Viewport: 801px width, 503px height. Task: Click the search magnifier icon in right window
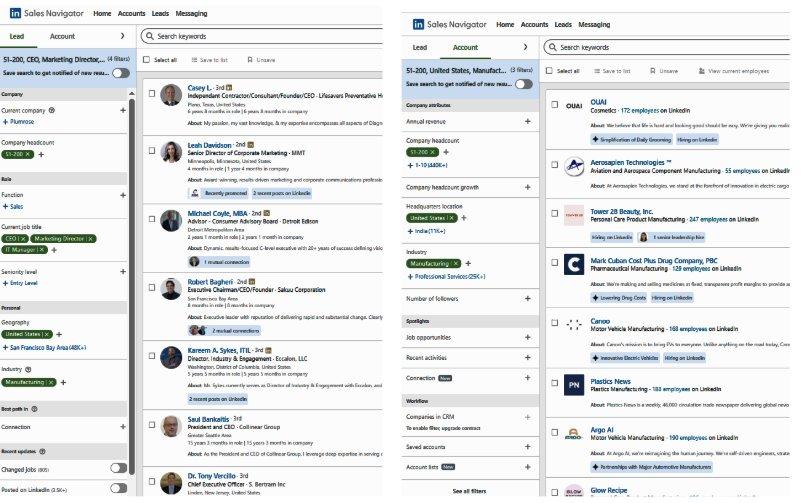[553, 47]
